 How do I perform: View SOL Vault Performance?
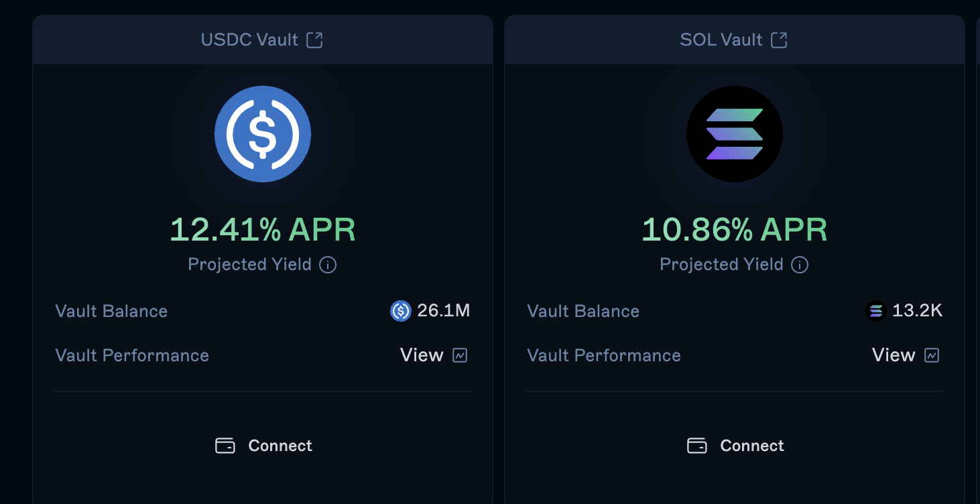click(x=893, y=355)
